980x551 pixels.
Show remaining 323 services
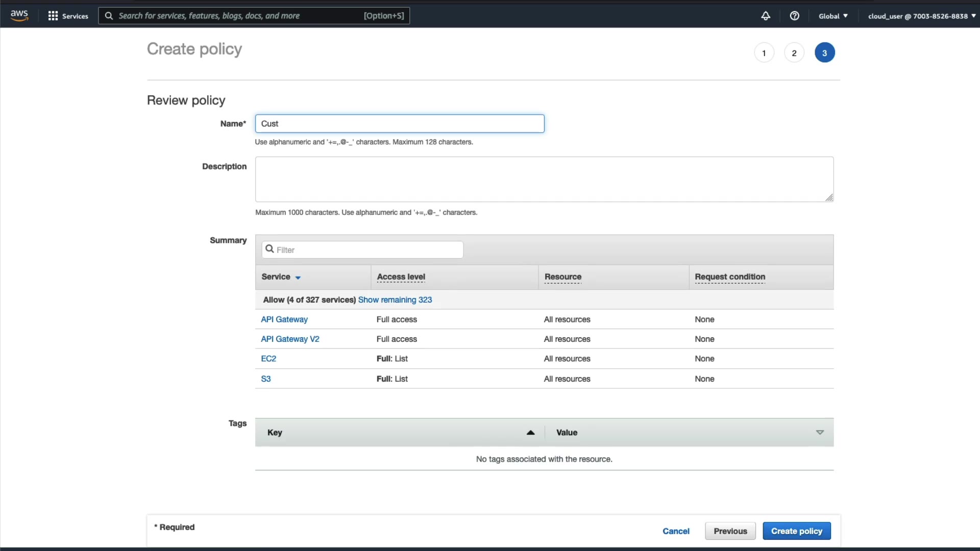pos(395,299)
